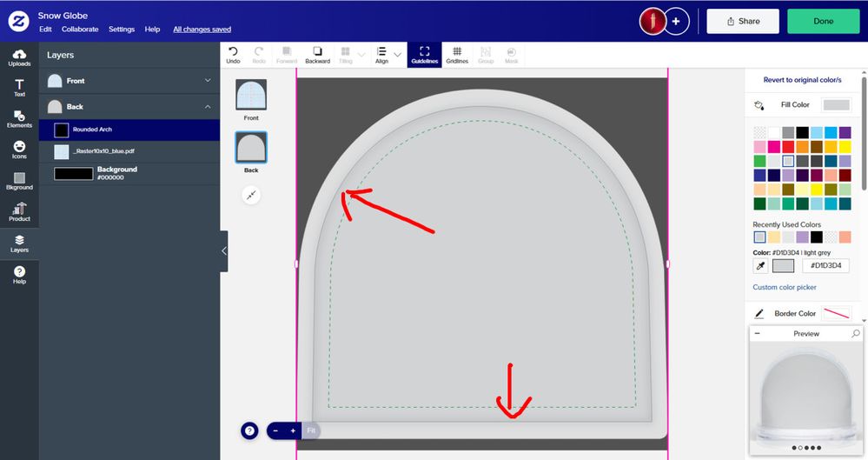Click the green Done button

(x=823, y=21)
